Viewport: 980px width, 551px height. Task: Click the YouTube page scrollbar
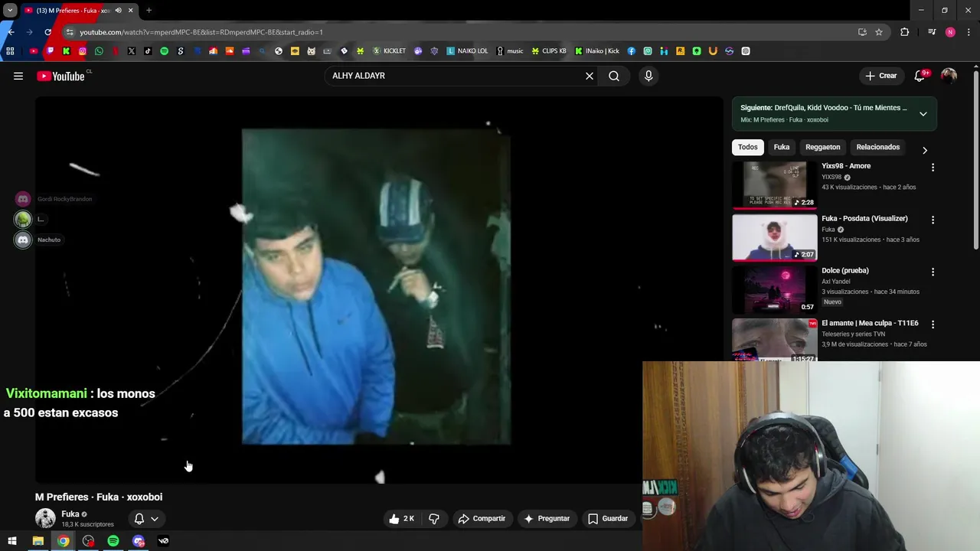click(976, 161)
